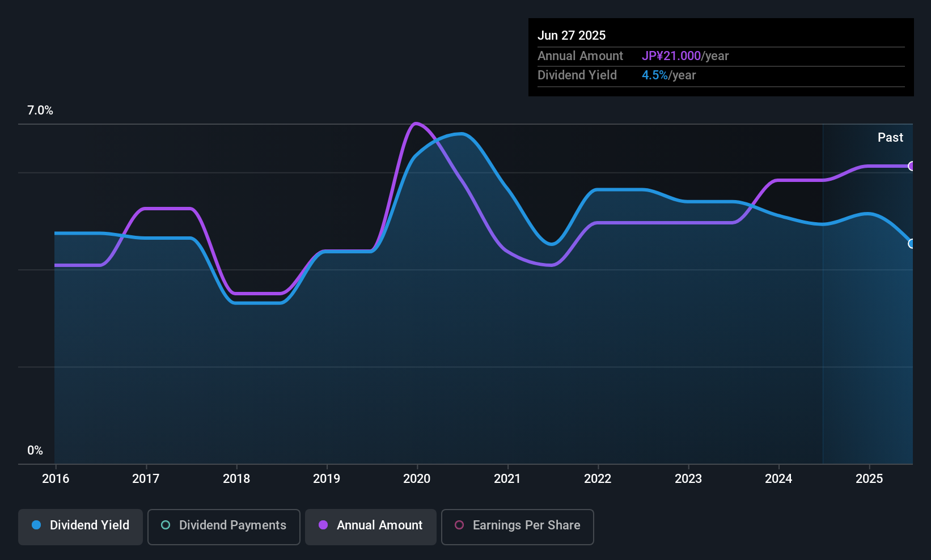Click the 7.0% y-axis label
Image resolution: width=931 pixels, height=560 pixels.
[x=40, y=111]
